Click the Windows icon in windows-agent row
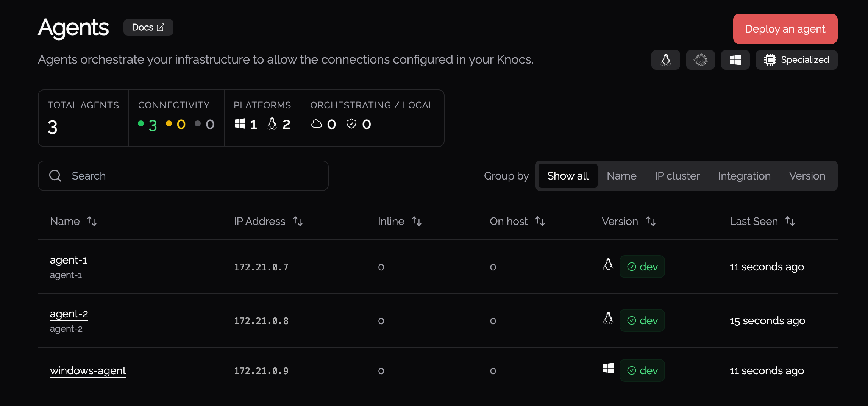868x406 pixels. [608, 368]
